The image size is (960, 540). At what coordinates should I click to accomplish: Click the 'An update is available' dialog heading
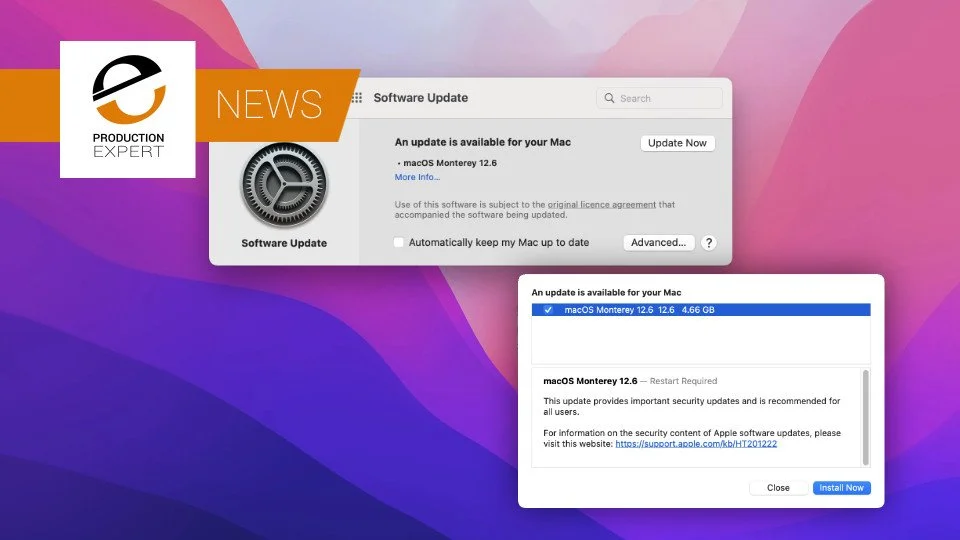click(606, 293)
